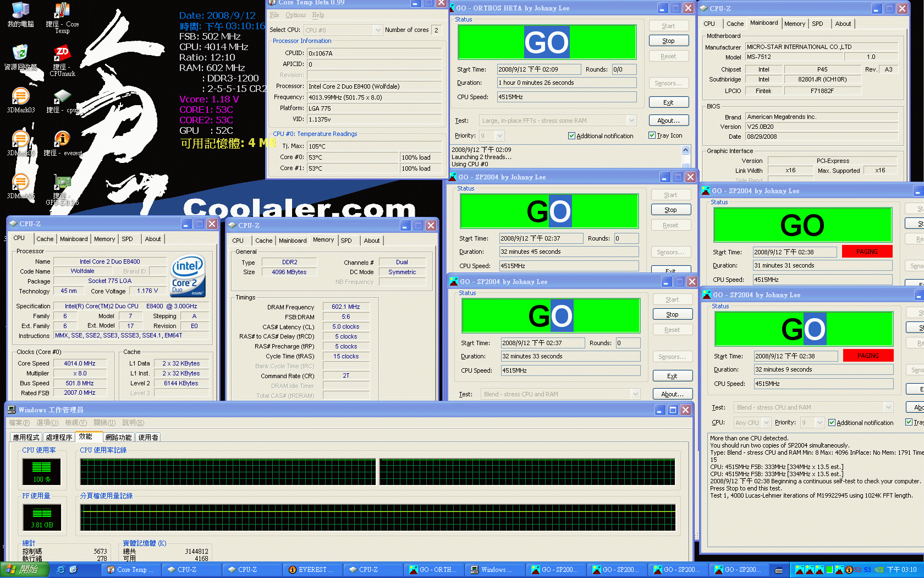Click the Stop button in ORTHOS

point(668,41)
